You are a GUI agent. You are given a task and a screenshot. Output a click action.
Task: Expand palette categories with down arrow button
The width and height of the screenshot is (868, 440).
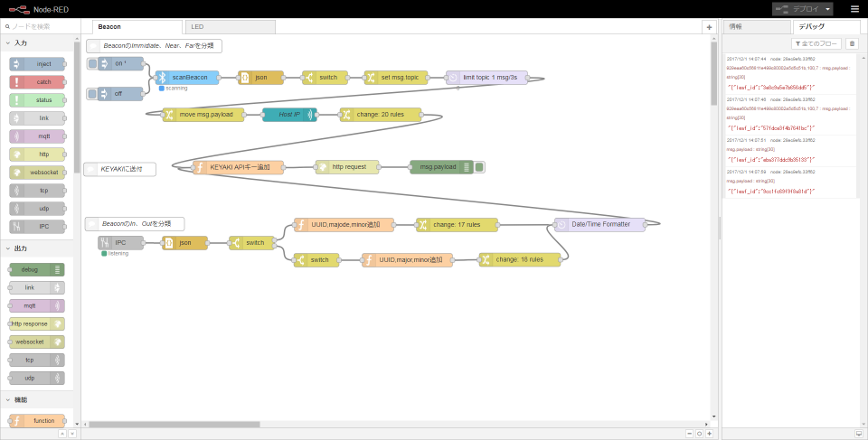pos(72,434)
